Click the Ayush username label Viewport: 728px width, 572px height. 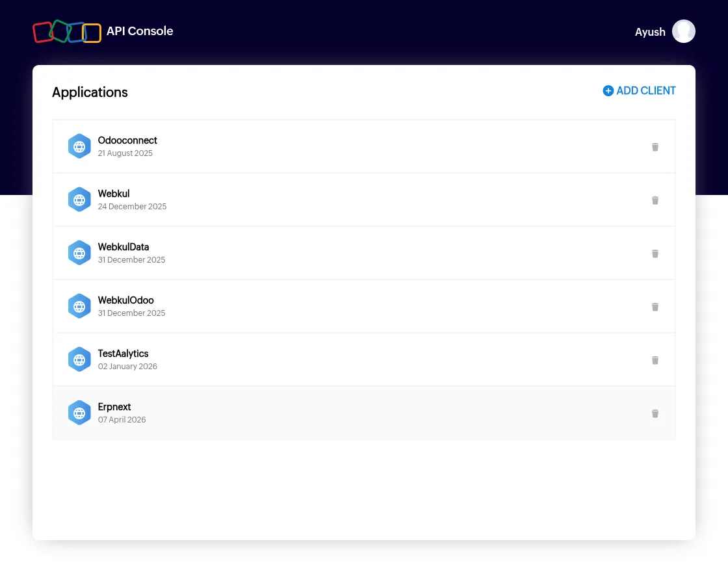click(x=649, y=31)
